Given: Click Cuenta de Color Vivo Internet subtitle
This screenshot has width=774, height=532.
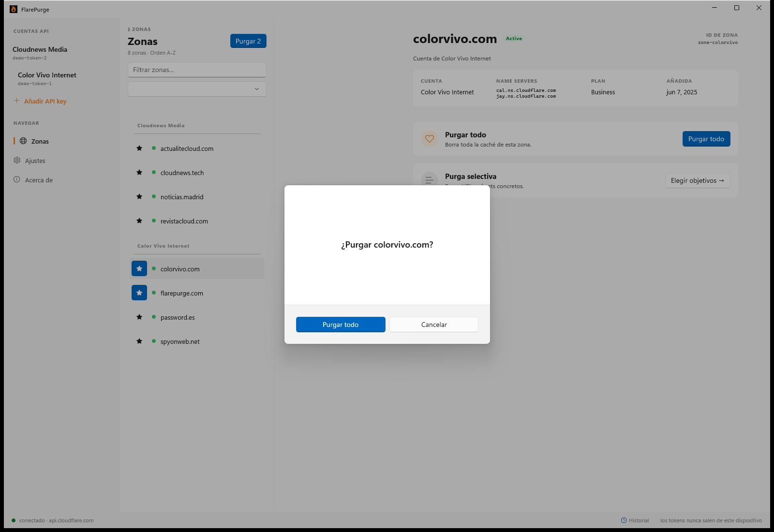Looking at the screenshot, I should (x=452, y=59).
